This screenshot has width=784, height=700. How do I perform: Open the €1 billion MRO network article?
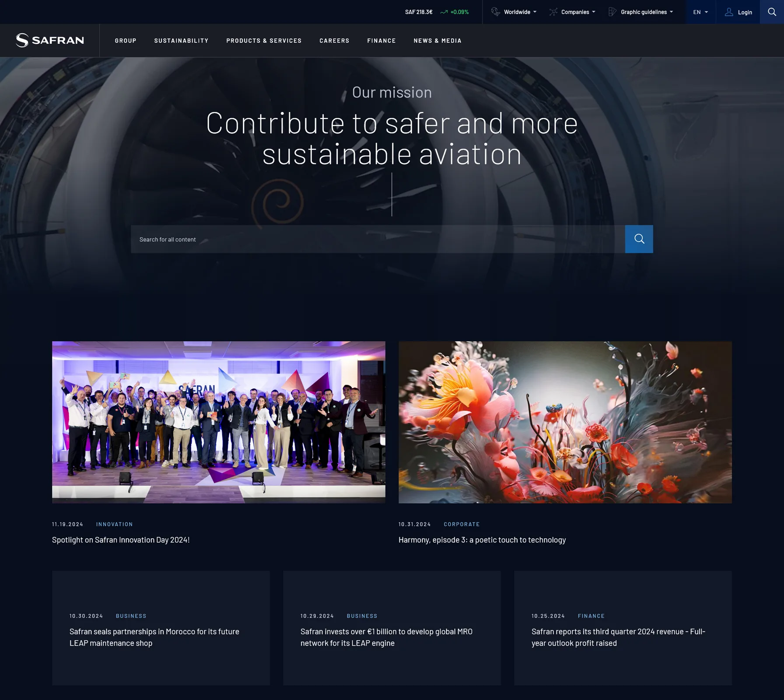pyautogui.click(x=386, y=637)
